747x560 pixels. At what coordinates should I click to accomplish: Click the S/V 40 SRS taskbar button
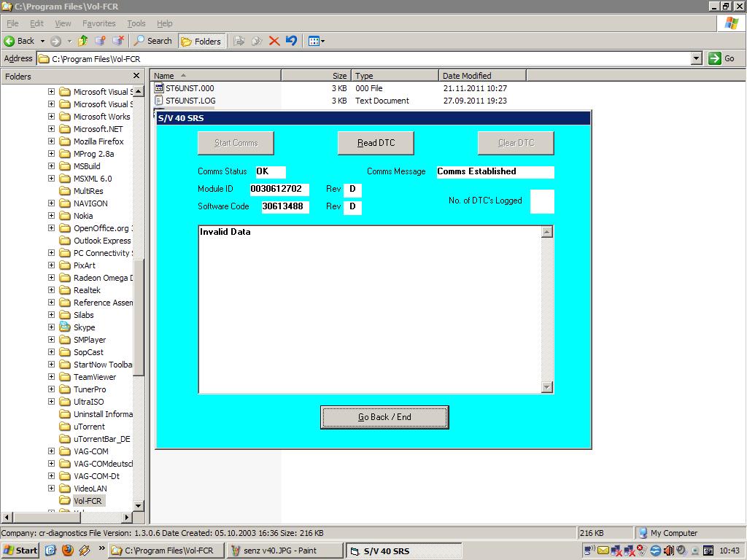(x=403, y=551)
